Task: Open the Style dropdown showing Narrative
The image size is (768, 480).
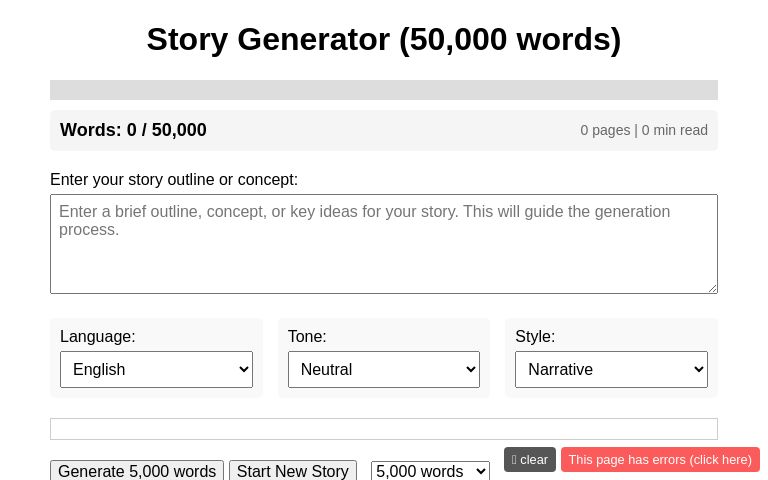Action: [611, 369]
